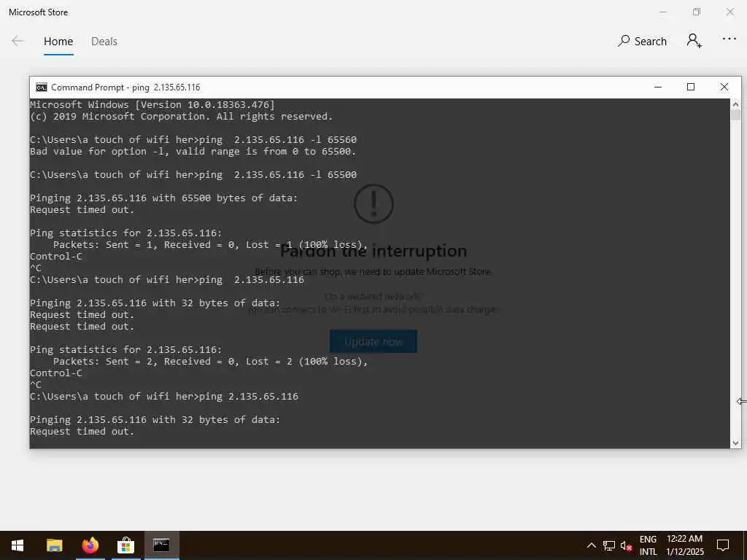Launch Firefox from the taskbar
Image resolution: width=747 pixels, height=560 pixels.
click(90, 545)
